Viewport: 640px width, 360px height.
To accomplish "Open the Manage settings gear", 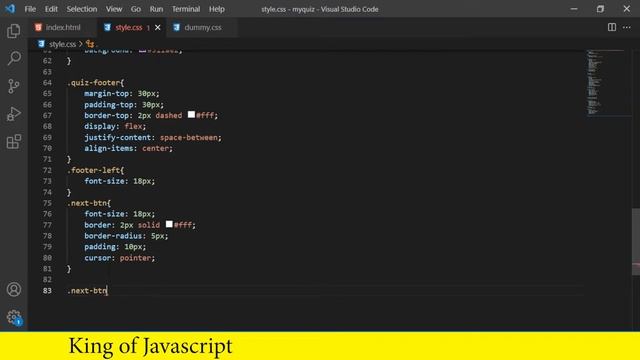I will coord(14,317).
